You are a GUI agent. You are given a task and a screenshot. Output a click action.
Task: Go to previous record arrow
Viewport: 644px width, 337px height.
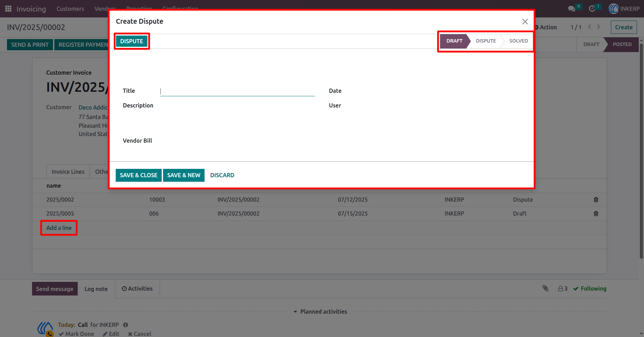point(590,27)
